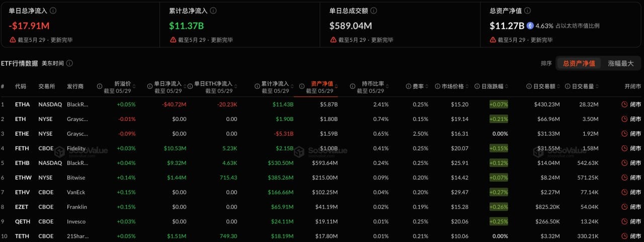Viewport: 644px width, 242px height.
Task: Sort table by 单日净流入 header
Action: [x=168, y=83]
